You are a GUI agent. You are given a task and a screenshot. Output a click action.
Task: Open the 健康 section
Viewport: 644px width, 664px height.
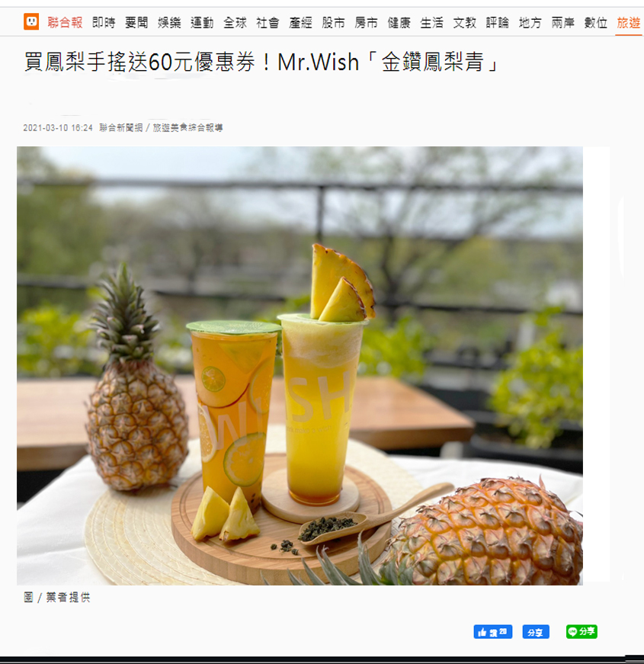[399, 22]
